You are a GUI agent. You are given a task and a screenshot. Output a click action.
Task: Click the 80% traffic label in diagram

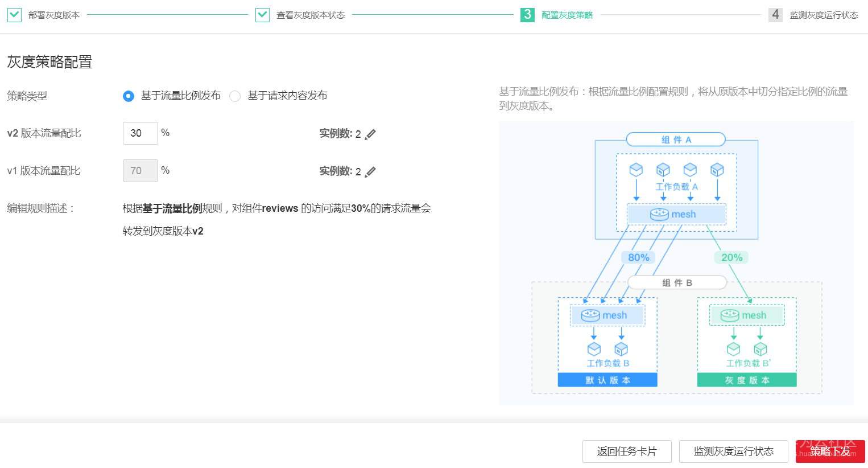(x=639, y=257)
